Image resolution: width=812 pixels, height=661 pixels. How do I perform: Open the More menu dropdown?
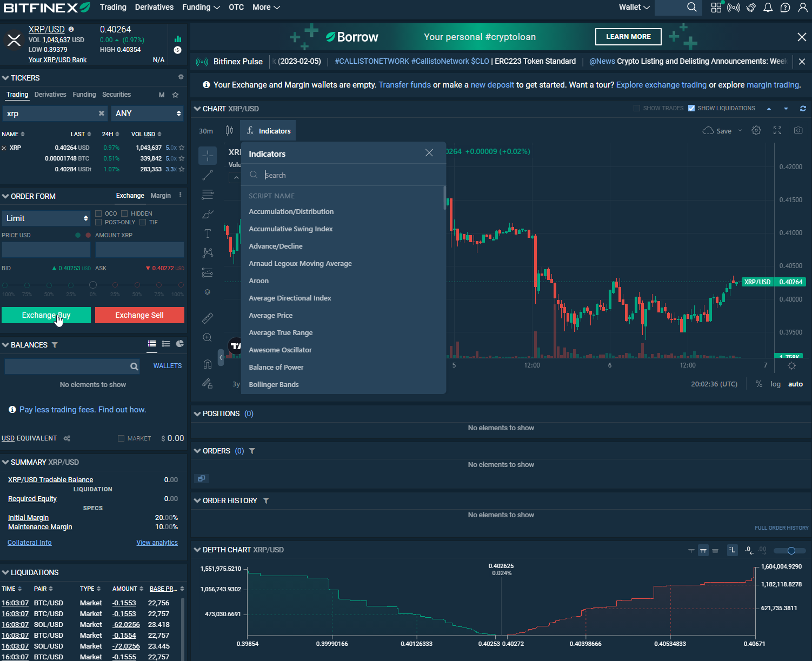266,7
